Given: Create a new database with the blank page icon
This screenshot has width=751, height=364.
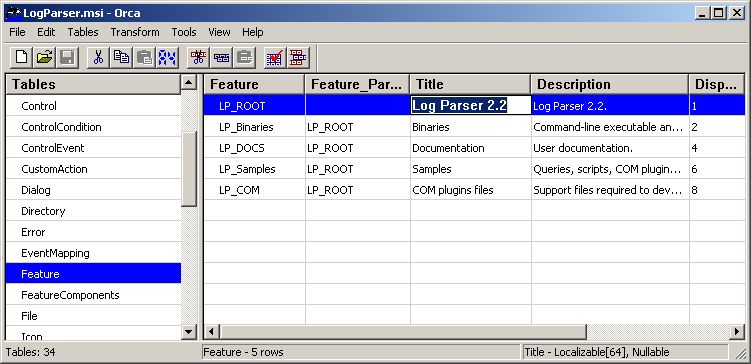Looking at the screenshot, I should pyautogui.click(x=21, y=58).
